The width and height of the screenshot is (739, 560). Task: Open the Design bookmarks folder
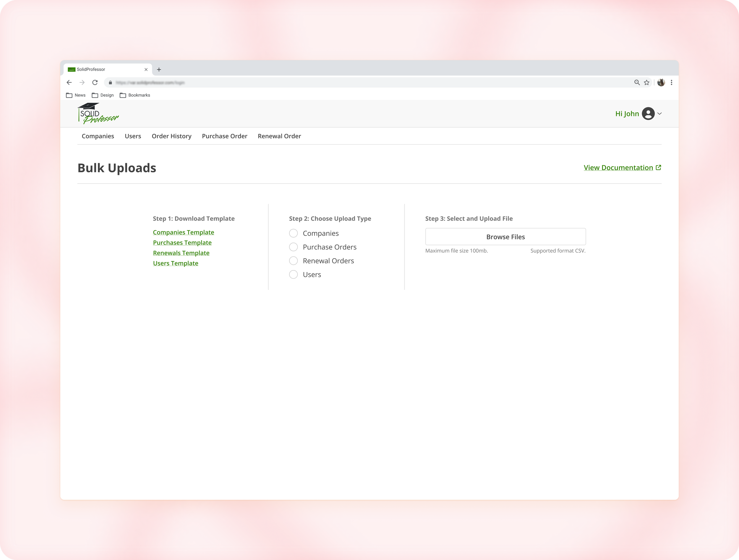coord(103,95)
